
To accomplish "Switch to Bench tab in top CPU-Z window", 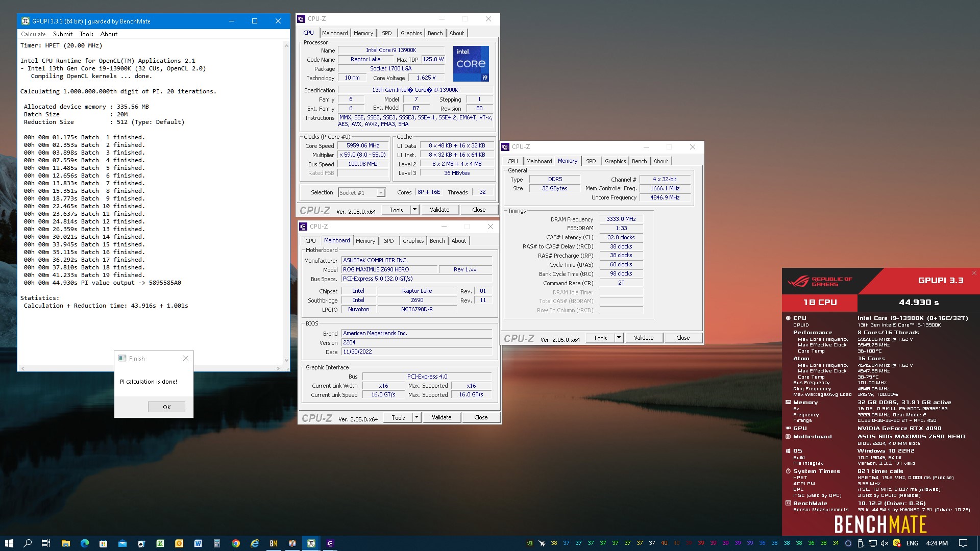I will click(x=435, y=33).
